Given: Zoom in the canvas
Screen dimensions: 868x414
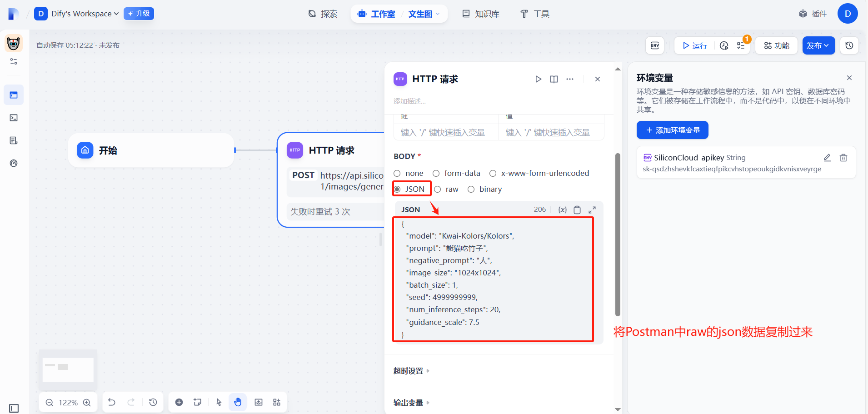Looking at the screenshot, I should pyautogui.click(x=87, y=403).
